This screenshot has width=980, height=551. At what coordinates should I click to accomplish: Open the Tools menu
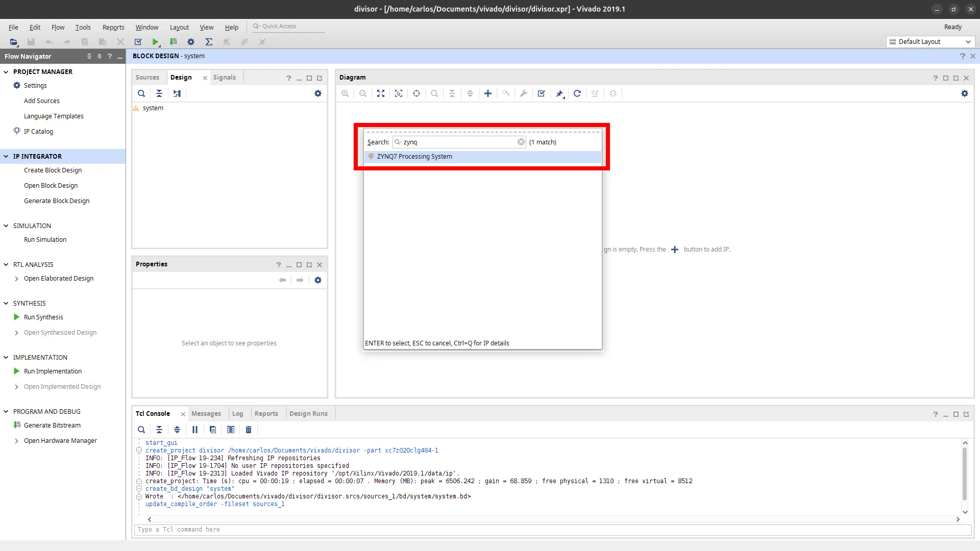[x=83, y=27]
